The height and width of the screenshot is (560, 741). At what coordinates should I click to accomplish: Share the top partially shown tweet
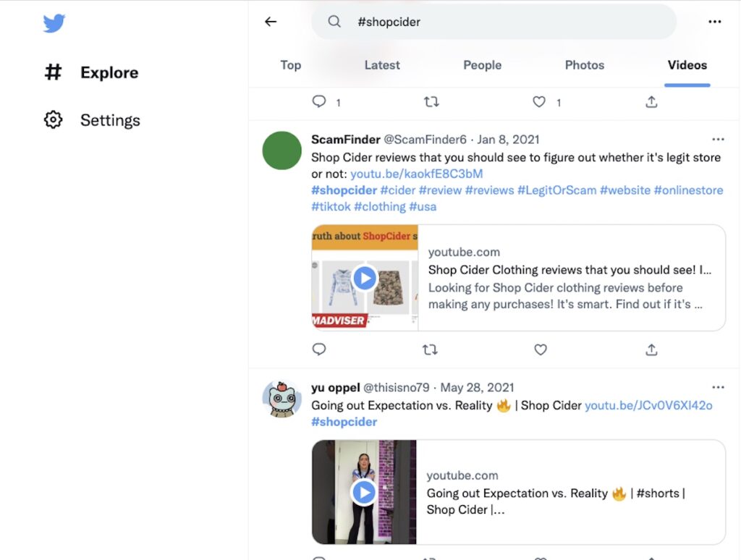tap(651, 101)
